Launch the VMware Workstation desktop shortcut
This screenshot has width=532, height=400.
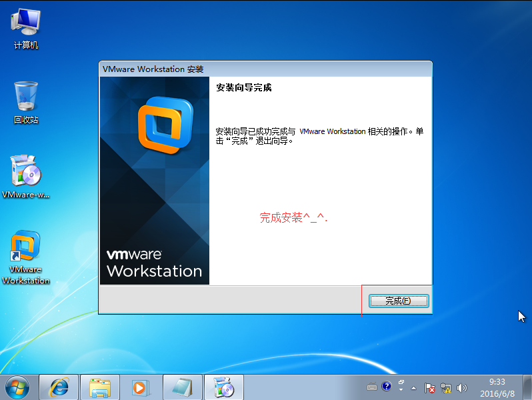(26, 253)
